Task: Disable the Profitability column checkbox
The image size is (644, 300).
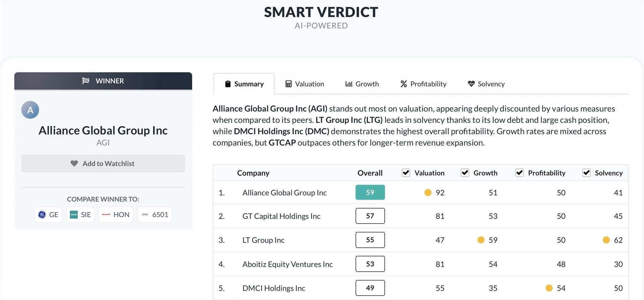Action: click(520, 173)
